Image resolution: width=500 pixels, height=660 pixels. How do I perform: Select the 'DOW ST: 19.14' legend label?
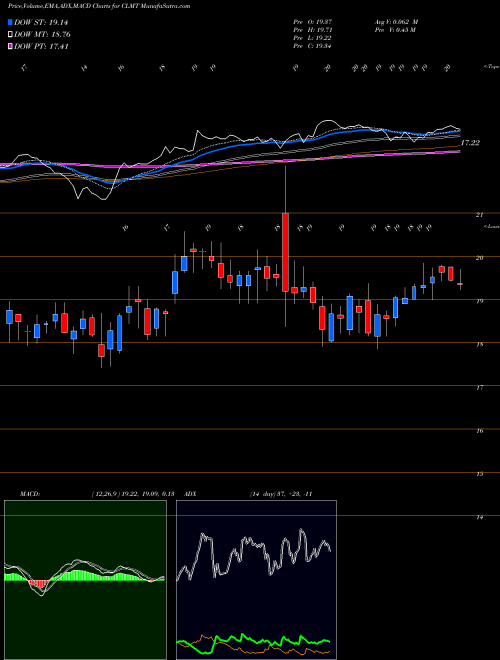pos(41,22)
